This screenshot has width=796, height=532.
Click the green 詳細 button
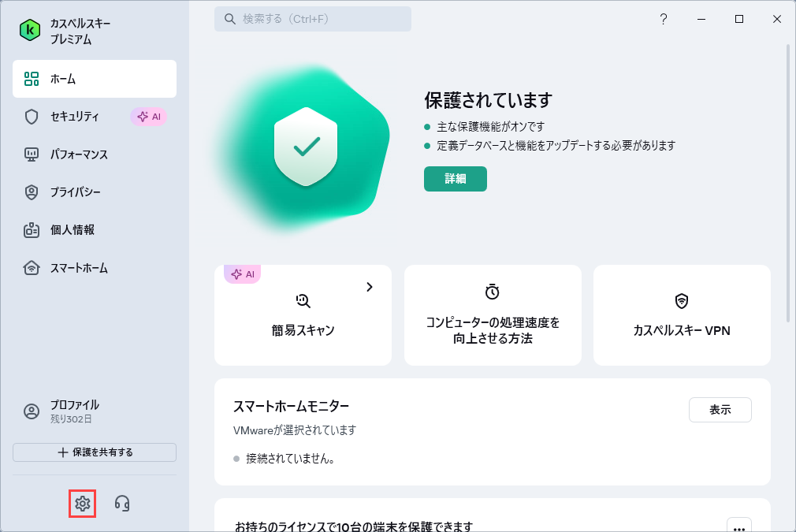456,179
